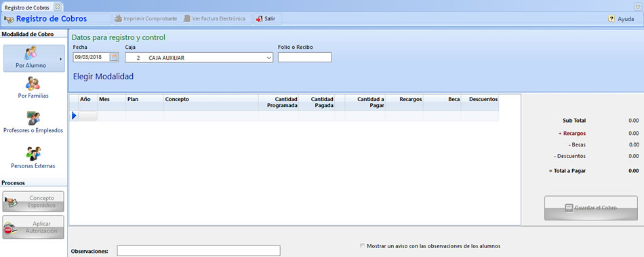Click the Total a Pagar label
Image resolution: width=644 pixels, height=257 pixels.
(x=567, y=171)
